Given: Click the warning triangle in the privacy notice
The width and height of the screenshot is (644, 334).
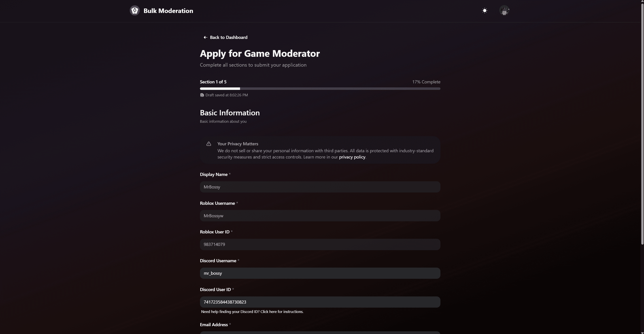Looking at the screenshot, I should point(208,144).
